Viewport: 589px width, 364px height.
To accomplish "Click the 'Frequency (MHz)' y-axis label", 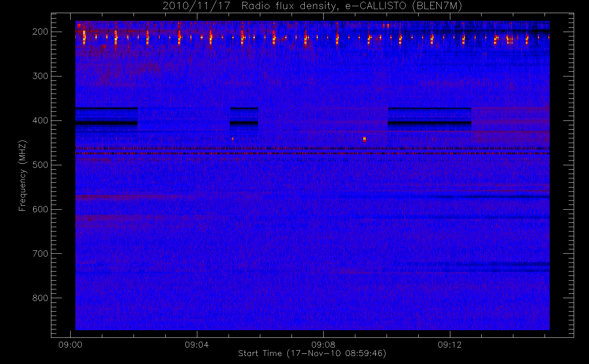I will (23, 175).
